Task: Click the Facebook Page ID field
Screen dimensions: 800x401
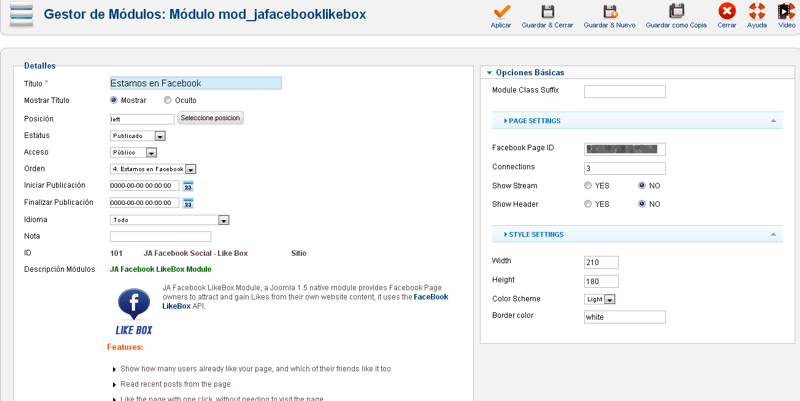Action: coord(625,149)
